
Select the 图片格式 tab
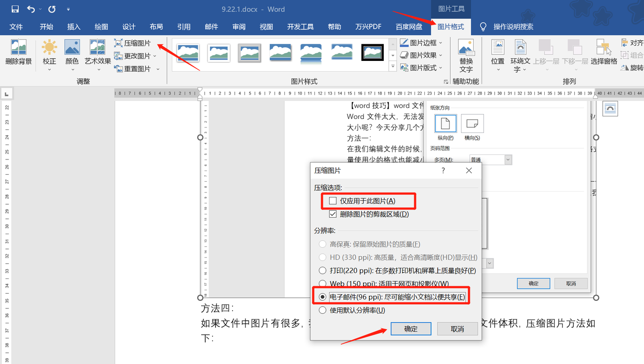pyautogui.click(x=451, y=27)
